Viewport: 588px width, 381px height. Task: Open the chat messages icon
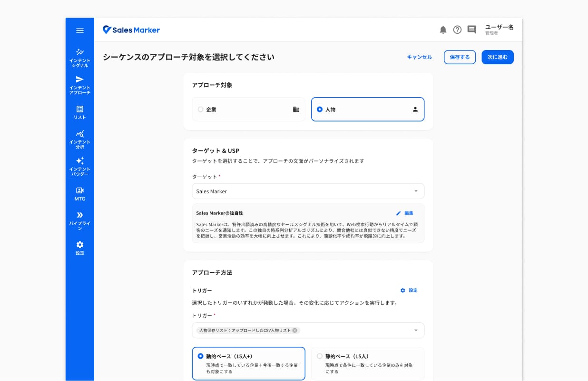point(471,30)
